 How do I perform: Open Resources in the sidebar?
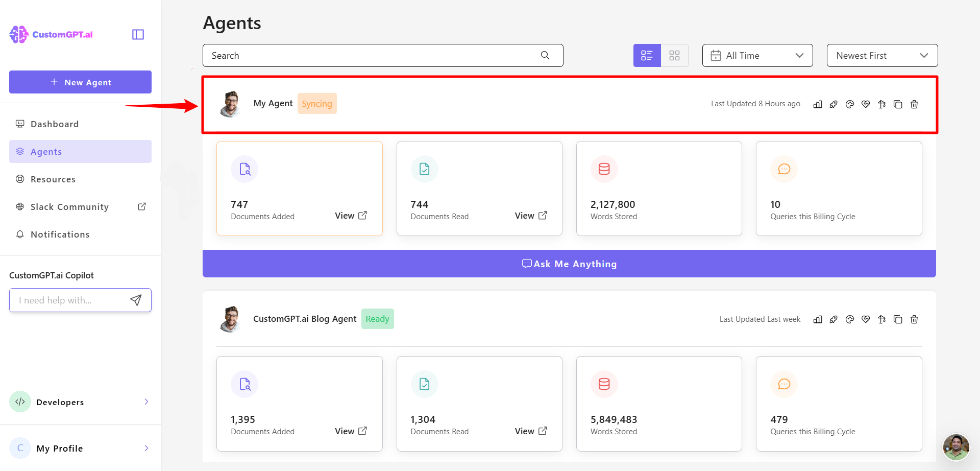[x=80, y=179]
